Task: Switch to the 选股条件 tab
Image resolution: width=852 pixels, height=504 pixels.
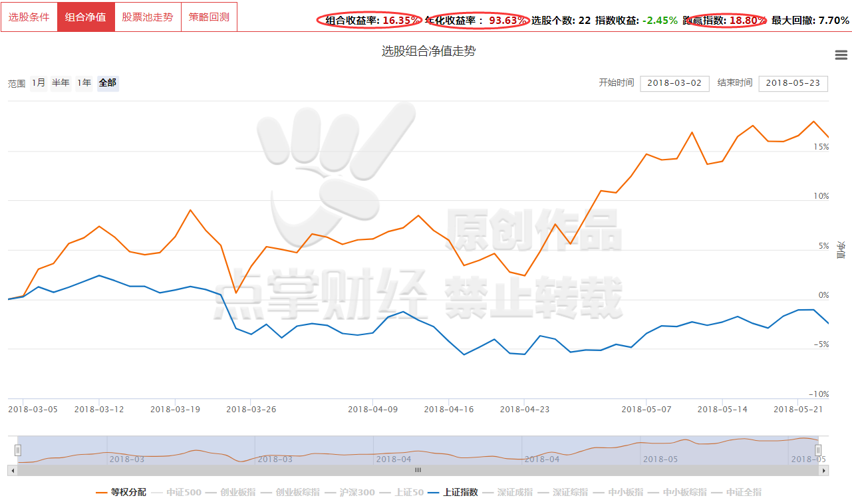Action: point(29,17)
